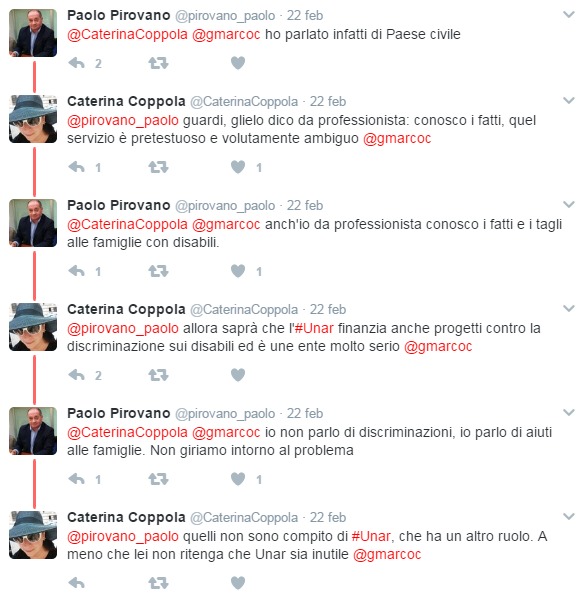Open the options chevron on Paolo's first tweet

pyautogui.click(x=569, y=15)
